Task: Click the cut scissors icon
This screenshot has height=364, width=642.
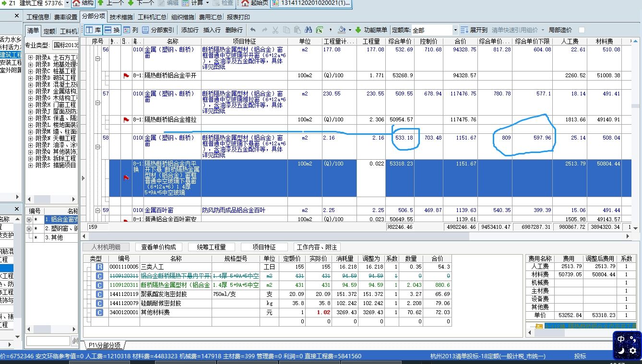Action: (275, 30)
